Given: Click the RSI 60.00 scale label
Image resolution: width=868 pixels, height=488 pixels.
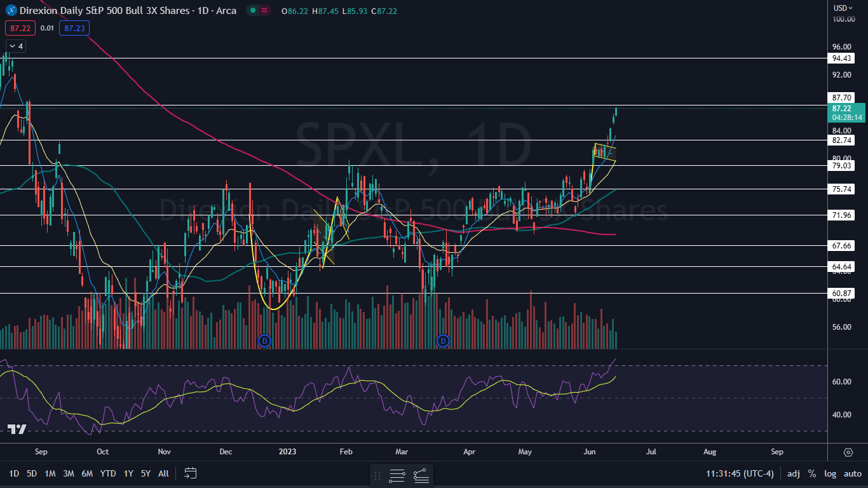Looking at the screenshot, I should click(x=841, y=381).
